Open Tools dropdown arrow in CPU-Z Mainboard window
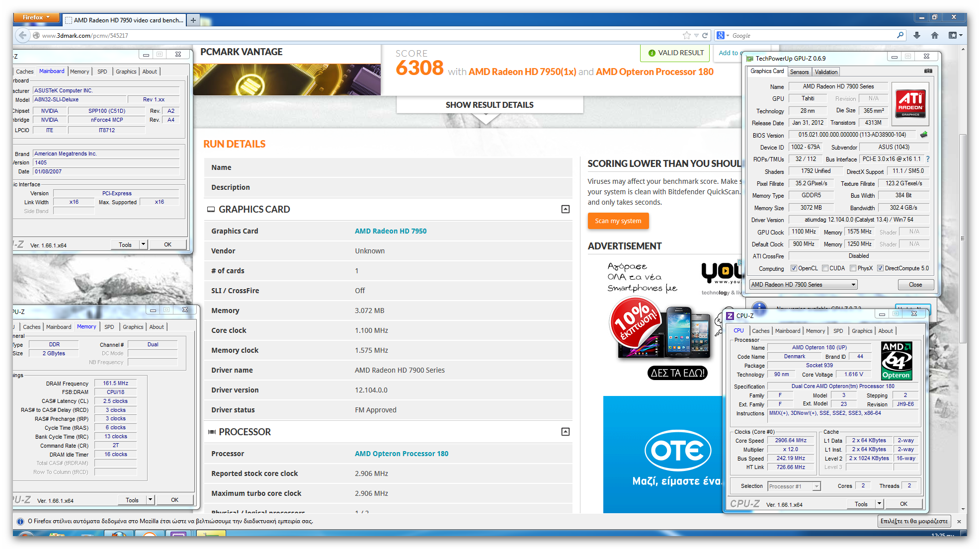This screenshot has width=980, height=549. (x=143, y=244)
